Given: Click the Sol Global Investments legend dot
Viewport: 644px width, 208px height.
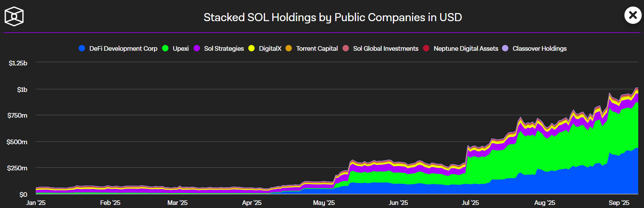Looking at the screenshot, I should pos(346,48).
